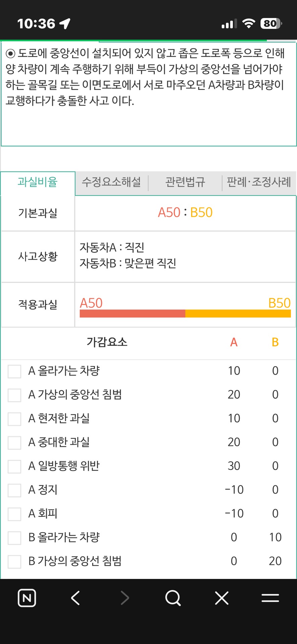Screen dimensions: 297x644
Task: Tap the forward arrow icon
Action: click(125, 598)
